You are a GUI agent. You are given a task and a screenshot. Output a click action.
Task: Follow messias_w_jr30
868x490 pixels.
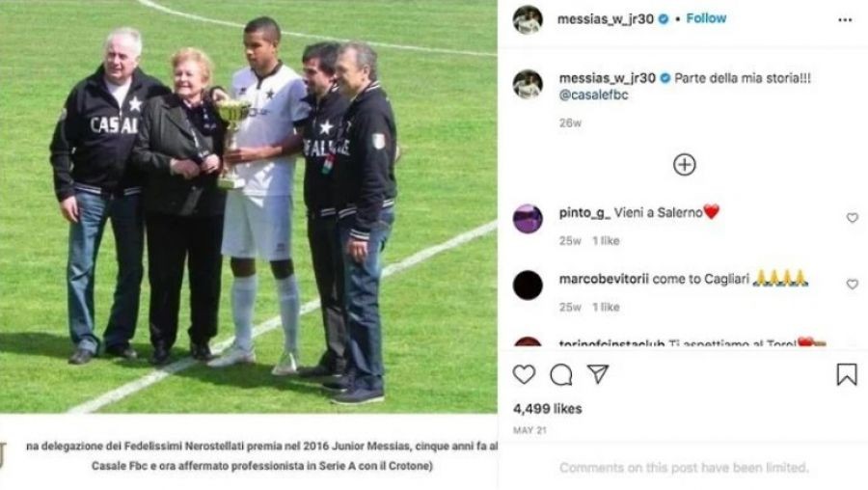pyautogui.click(x=706, y=18)
